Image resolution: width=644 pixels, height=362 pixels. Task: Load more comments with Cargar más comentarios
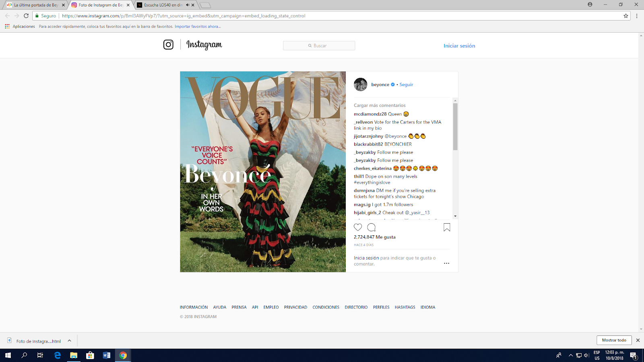click(x=380, y=105)
